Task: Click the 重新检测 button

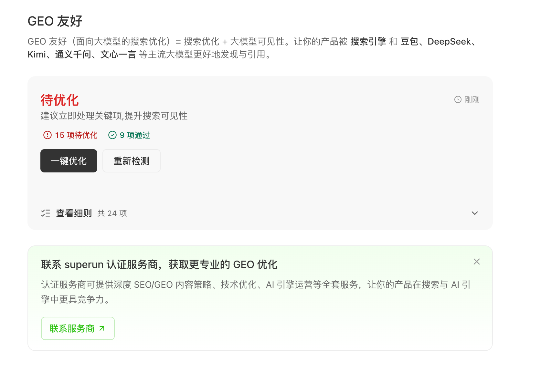Action: tap(131, 161)
